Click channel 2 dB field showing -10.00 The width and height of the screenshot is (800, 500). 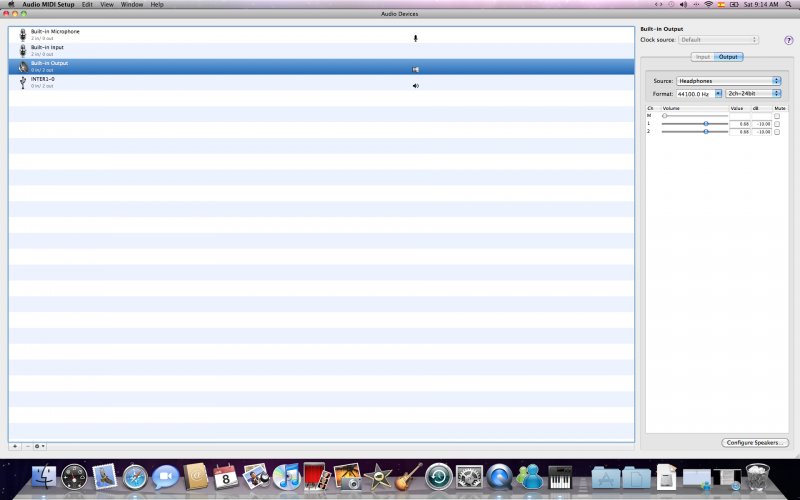[x=761, y=132]
